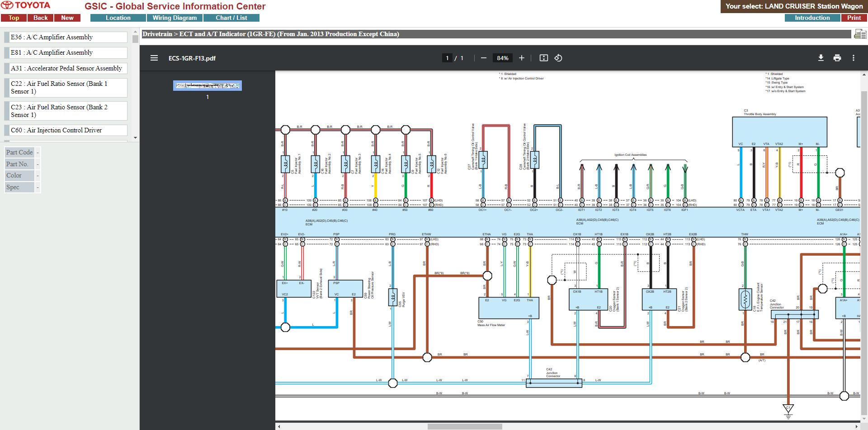Click the ECS-1GR-F13.pdf file name
This screenshot has height=430, width=868.
(192, 58)
